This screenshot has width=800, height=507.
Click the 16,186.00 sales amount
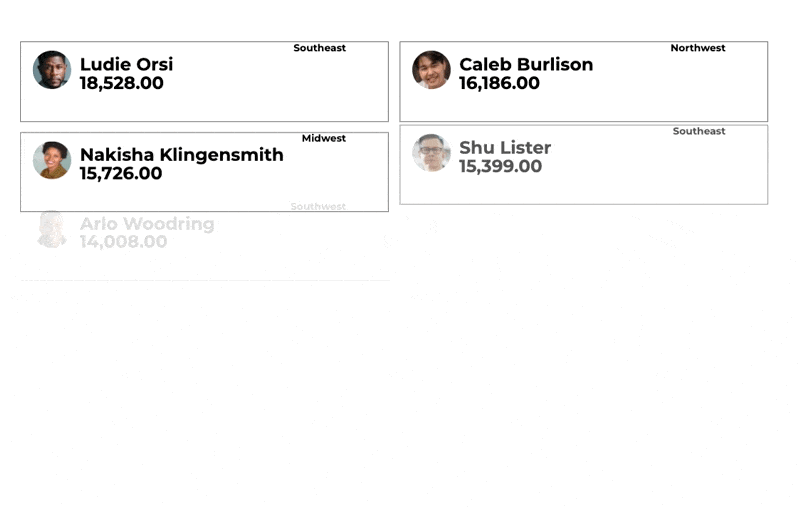pyautogui.click(x=499, y=83)
